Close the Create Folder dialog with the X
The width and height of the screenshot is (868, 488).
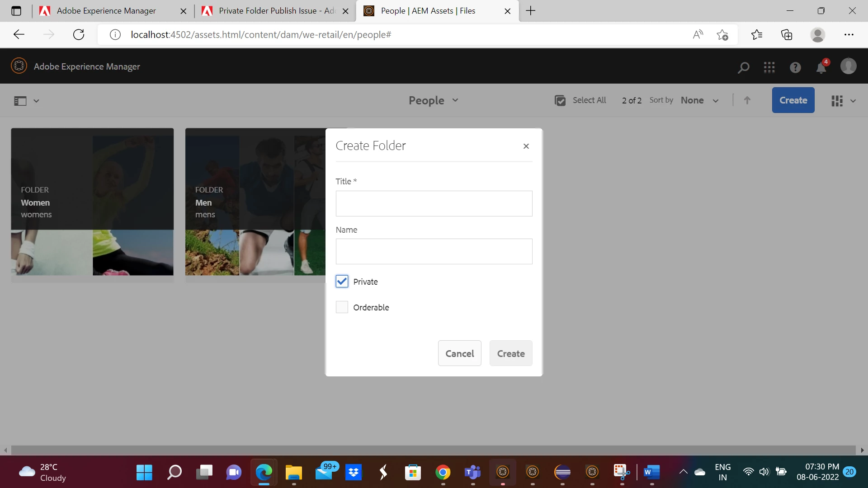[x=526, y=146]
